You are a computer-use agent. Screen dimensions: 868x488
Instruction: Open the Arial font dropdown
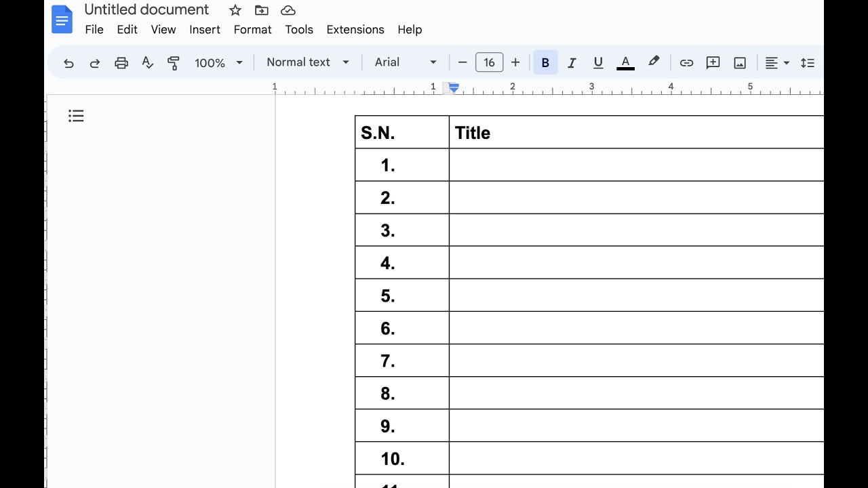(x=406, y=62)
